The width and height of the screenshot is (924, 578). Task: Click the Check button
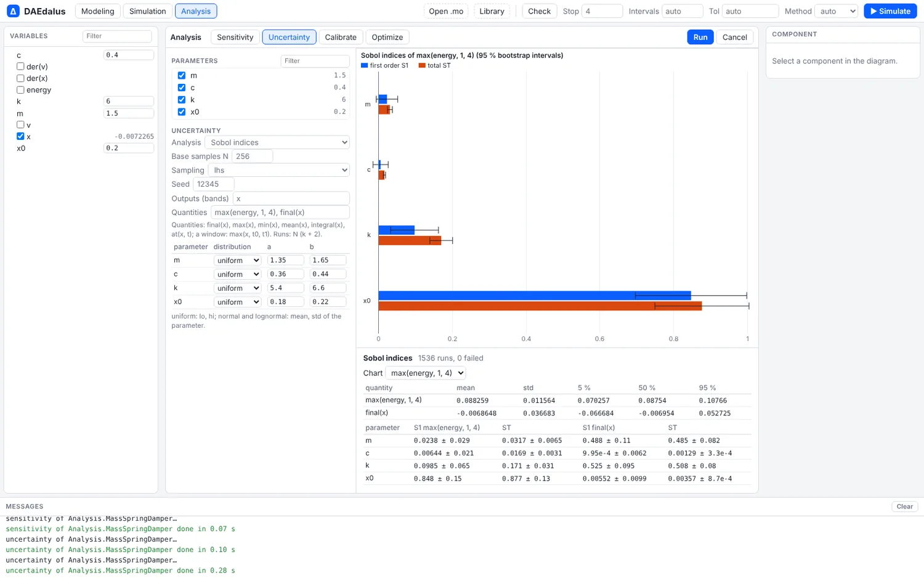pos(540,11)
